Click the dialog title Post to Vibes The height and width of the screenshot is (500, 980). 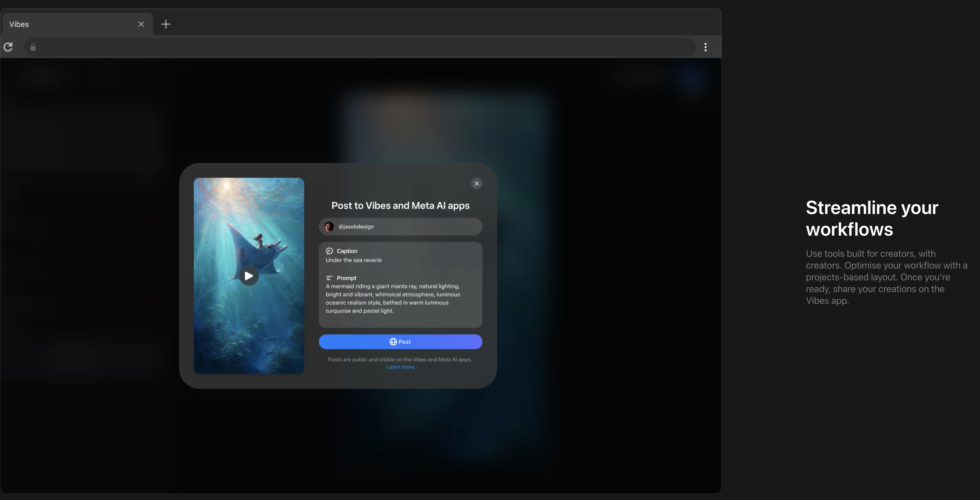click(x=400, y=206)
